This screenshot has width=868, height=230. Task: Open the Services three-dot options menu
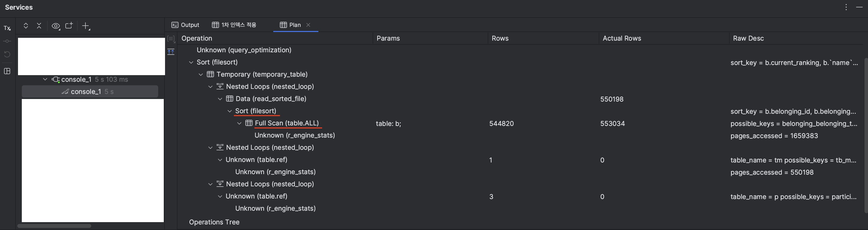tap(846, 7)
